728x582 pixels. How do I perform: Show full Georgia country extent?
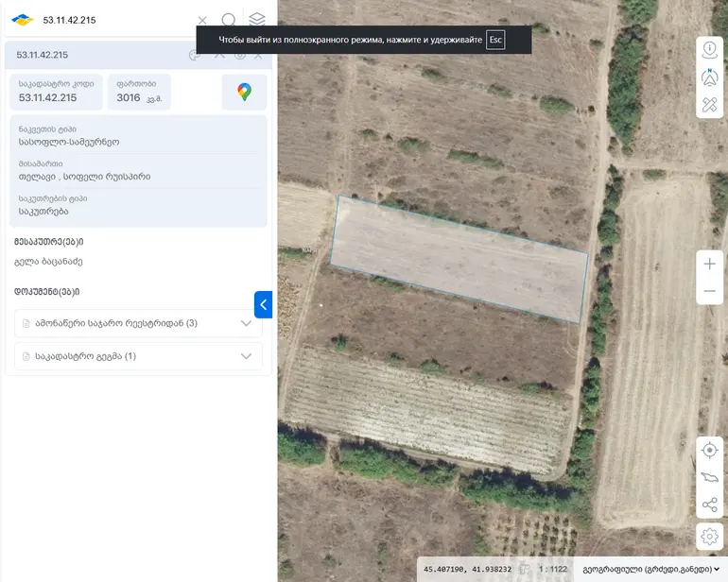pyautogui.click(x=709, y=477)
